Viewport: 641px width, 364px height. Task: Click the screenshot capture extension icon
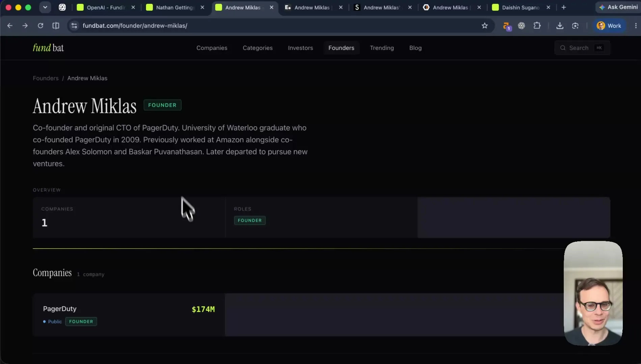[575, 26]
